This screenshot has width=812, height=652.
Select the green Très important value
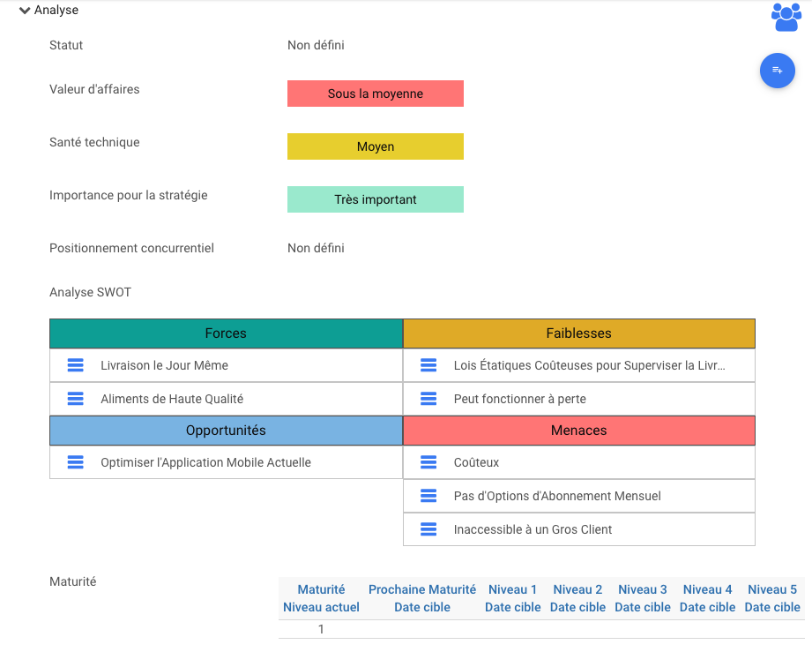[x=376, y=199]
